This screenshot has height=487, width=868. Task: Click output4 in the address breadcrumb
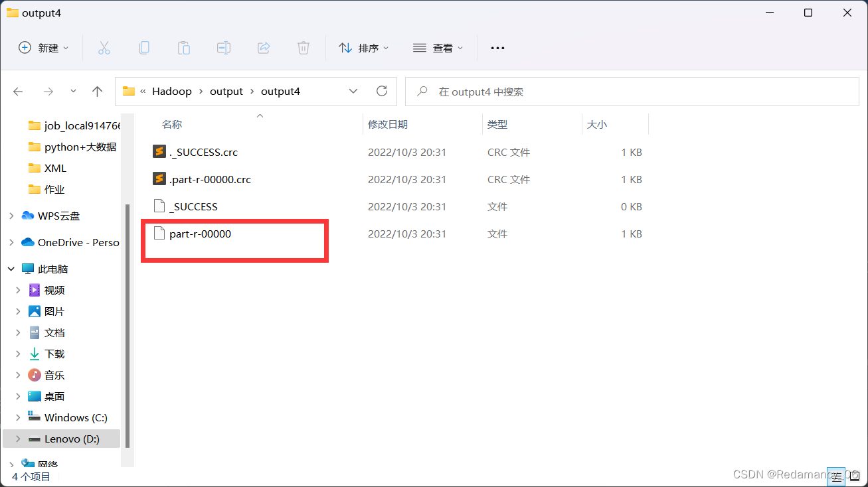[x=280, y=92]
